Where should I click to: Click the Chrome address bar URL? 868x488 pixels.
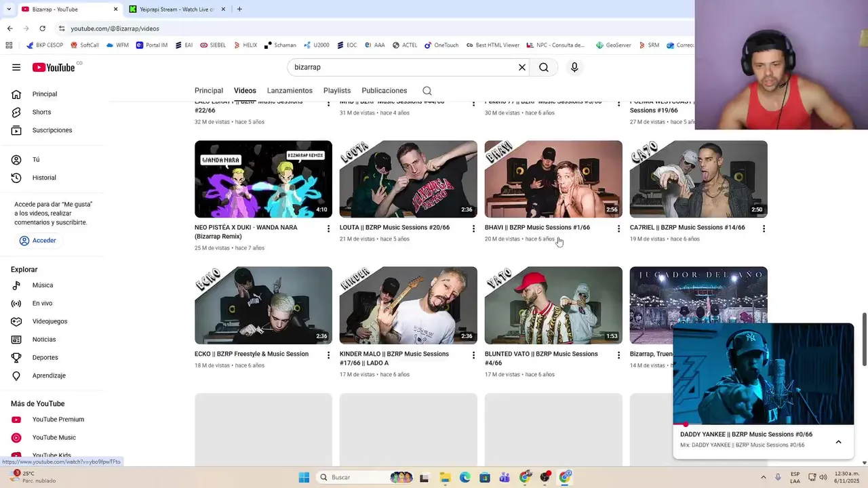pyautogui.click(x=115, y=28)
